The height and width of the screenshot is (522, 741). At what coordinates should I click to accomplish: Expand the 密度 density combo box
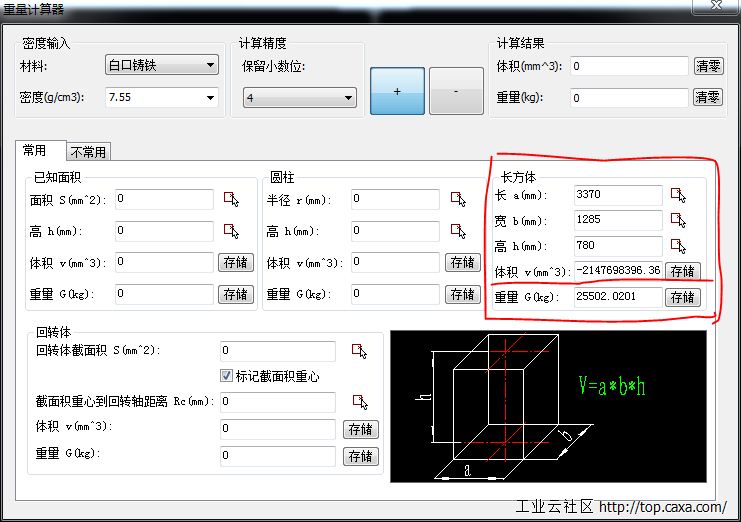[162, 97]
